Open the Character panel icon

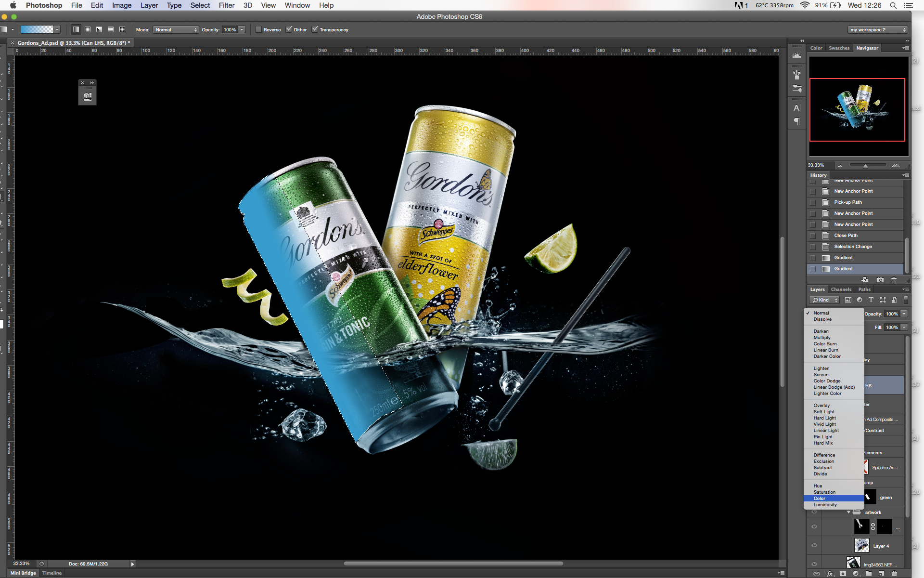[x=797, y=108]
